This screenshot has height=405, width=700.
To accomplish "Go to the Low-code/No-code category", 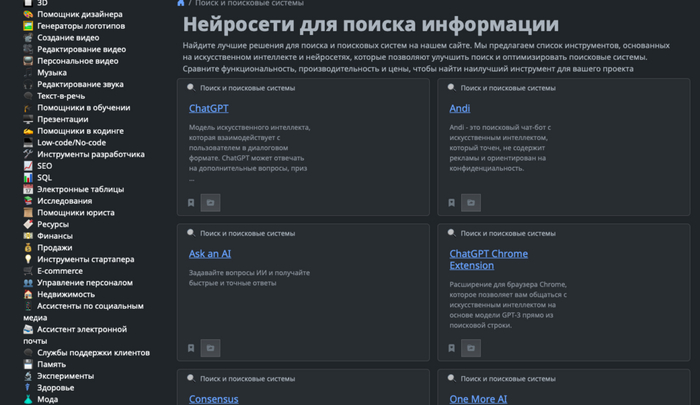I will pyautogui.click(x=71, y=142).
